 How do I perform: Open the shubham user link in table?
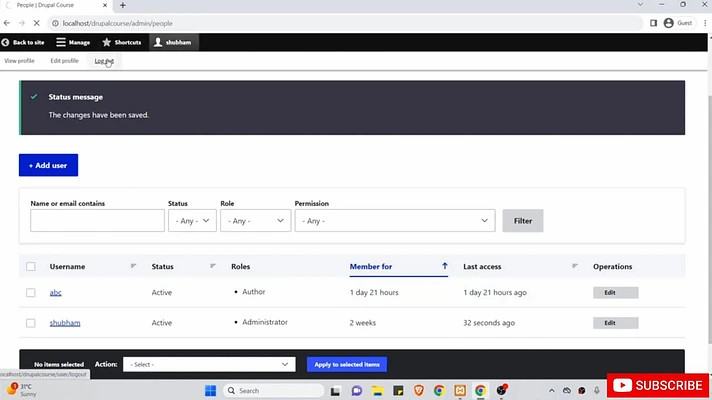(65, 323)
